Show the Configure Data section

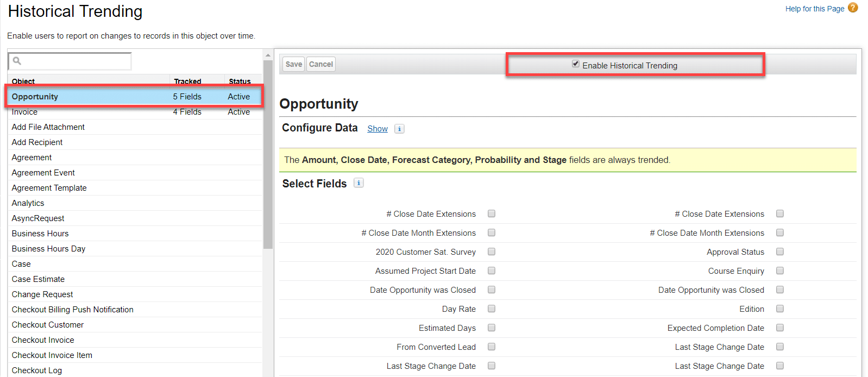[x=378, y=129]
